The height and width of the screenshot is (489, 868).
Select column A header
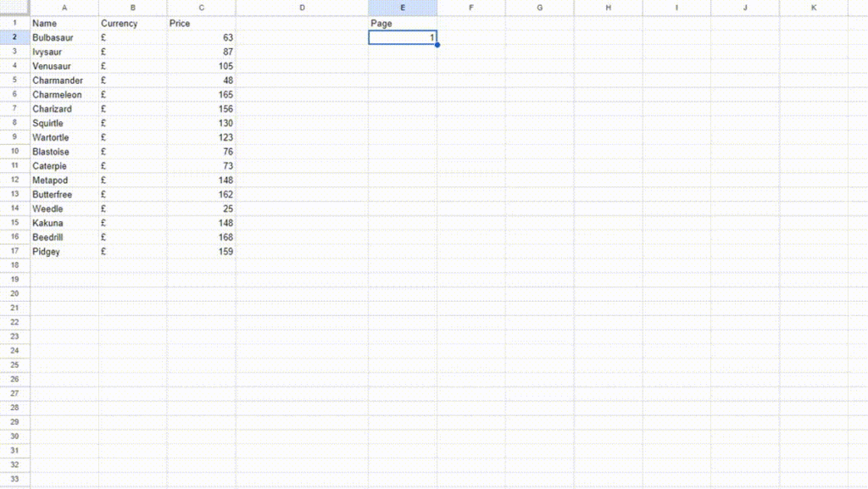[64, 8]
